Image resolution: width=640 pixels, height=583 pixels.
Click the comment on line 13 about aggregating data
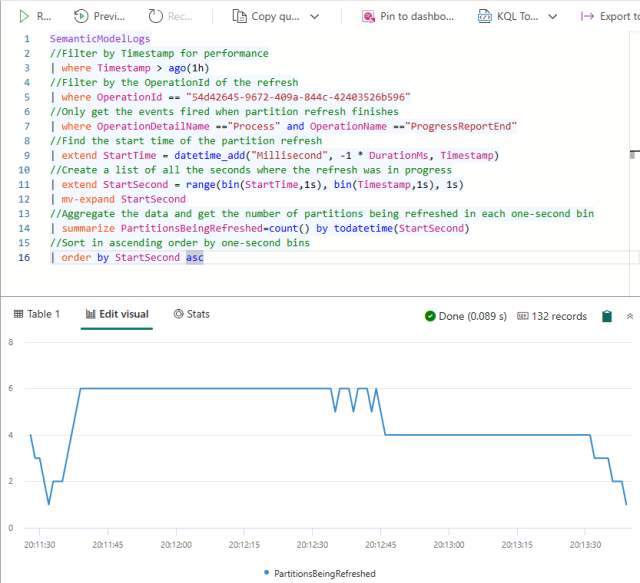click(322, 214)
